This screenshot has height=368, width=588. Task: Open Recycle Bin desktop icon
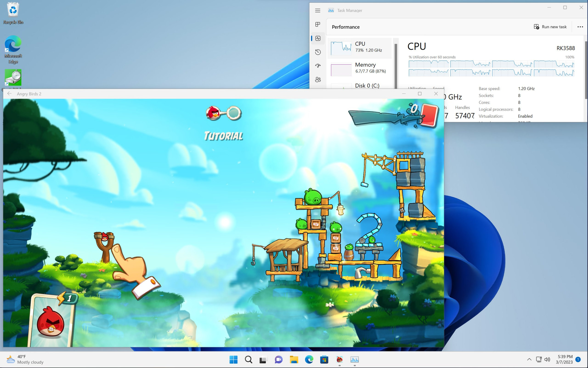[13, 13]
